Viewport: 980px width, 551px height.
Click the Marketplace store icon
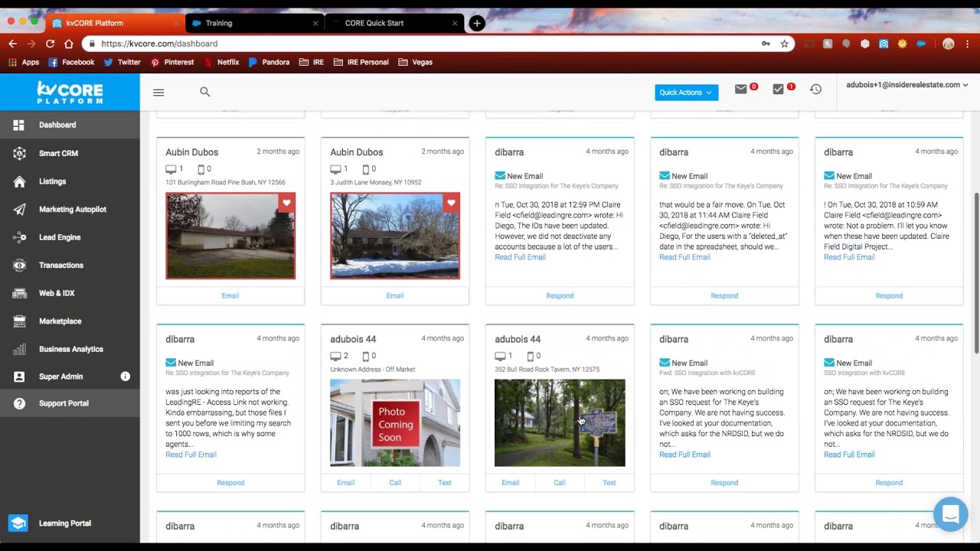[x=19, y=321]
